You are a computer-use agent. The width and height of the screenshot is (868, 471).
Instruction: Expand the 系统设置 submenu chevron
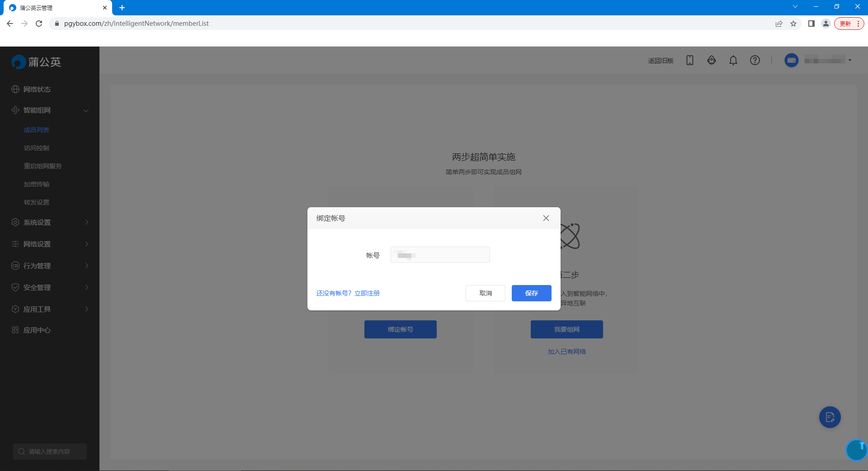[86, 222]
